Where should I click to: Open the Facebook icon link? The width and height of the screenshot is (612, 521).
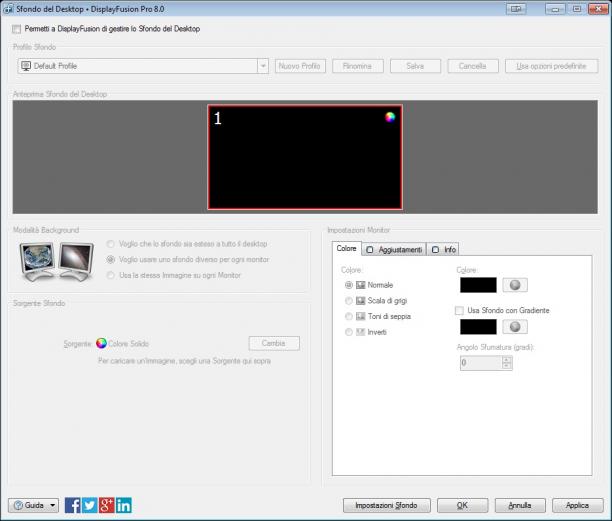click(73, 505)
